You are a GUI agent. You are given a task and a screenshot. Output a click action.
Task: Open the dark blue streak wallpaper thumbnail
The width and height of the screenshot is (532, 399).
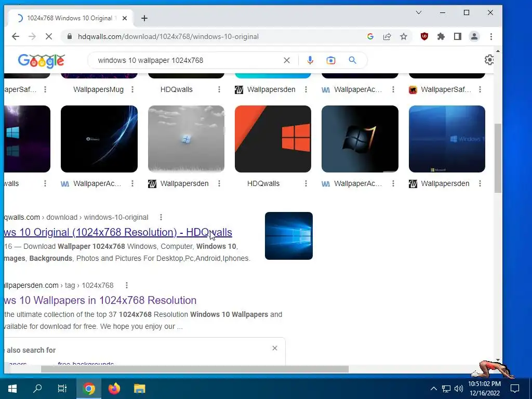pos(99,139)
